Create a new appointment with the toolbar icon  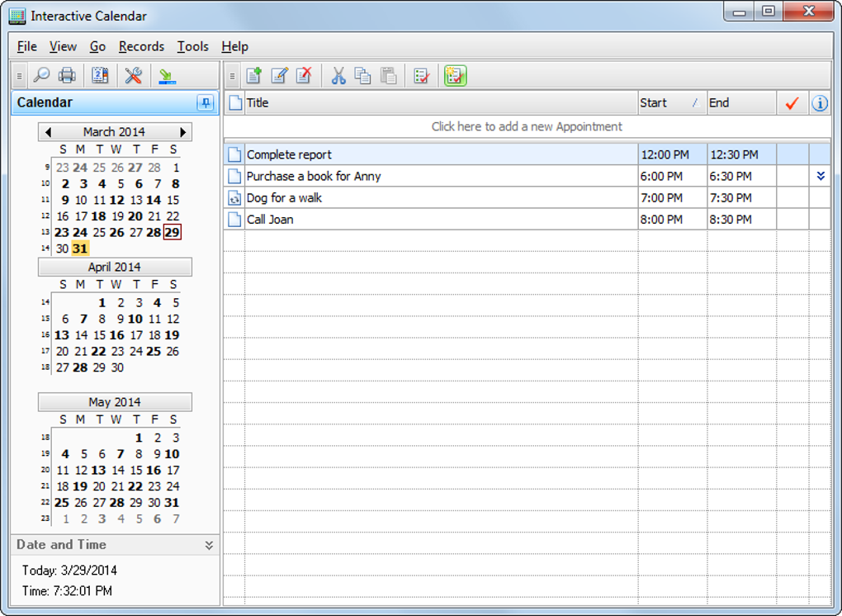click(254, 75)
